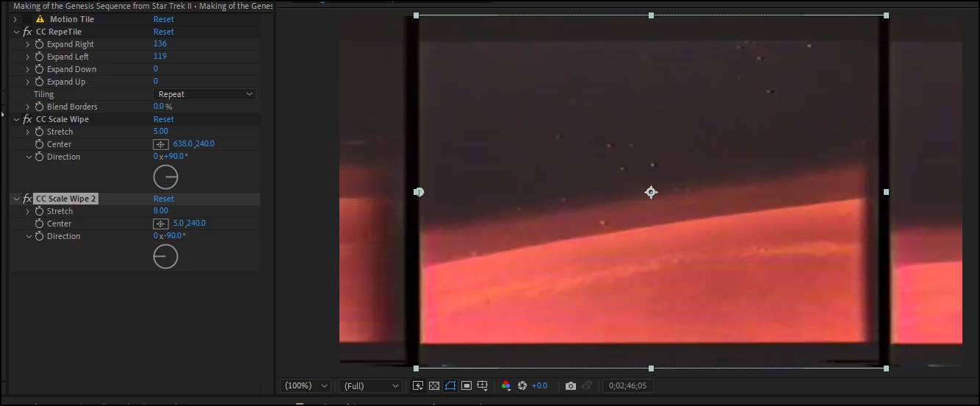Collapse CC Scale Wipe Direction property
This screenshot has height=406, width=980.
(x=29, y=157)
